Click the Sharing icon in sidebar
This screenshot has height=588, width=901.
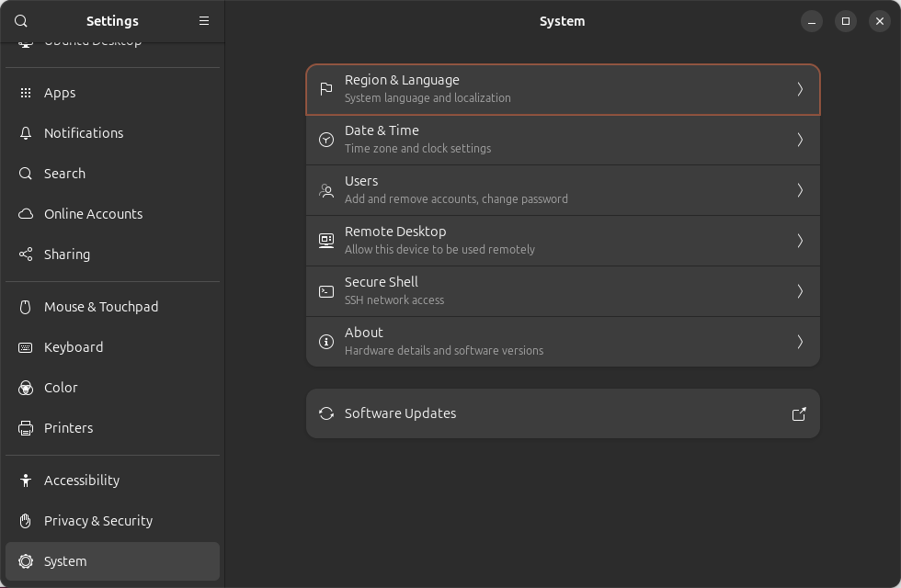tap(26, 254)
